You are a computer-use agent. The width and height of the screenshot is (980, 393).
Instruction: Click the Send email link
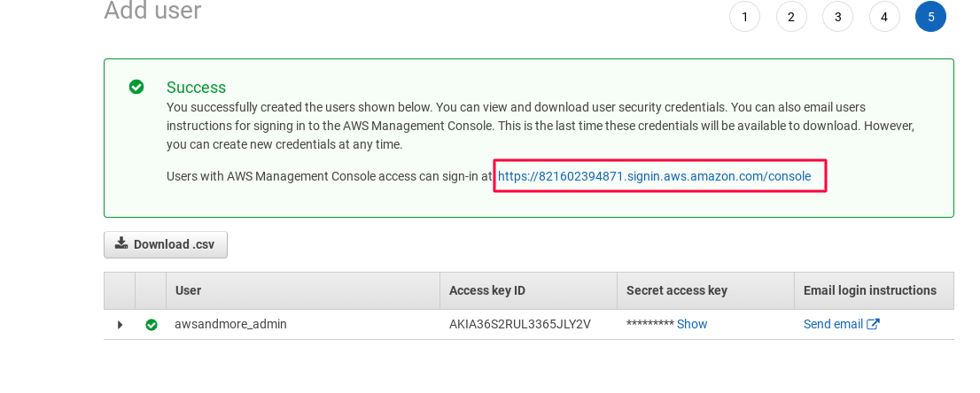point(833,324)
